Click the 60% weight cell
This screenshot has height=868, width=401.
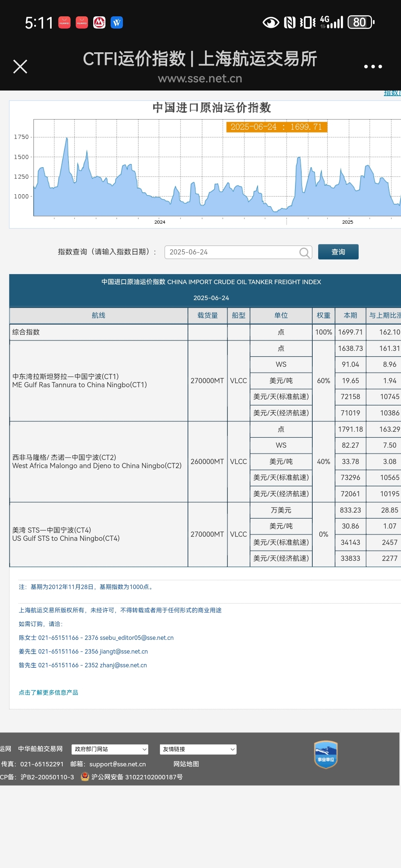click(323, 381)
